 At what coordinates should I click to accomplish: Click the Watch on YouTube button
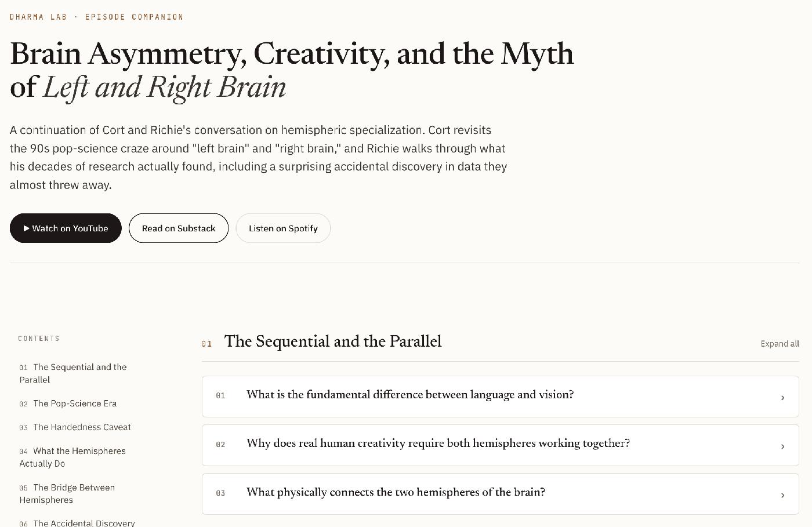click(66, 228)
